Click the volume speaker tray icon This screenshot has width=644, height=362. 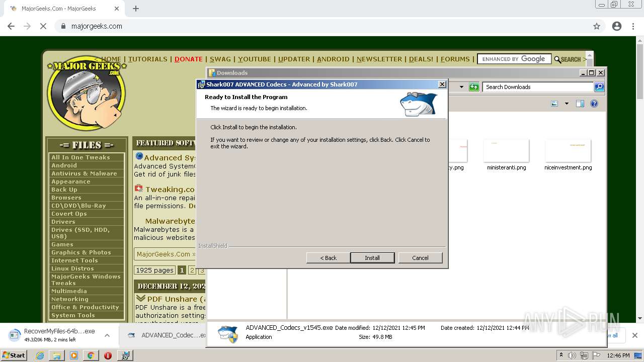[572, 355]
